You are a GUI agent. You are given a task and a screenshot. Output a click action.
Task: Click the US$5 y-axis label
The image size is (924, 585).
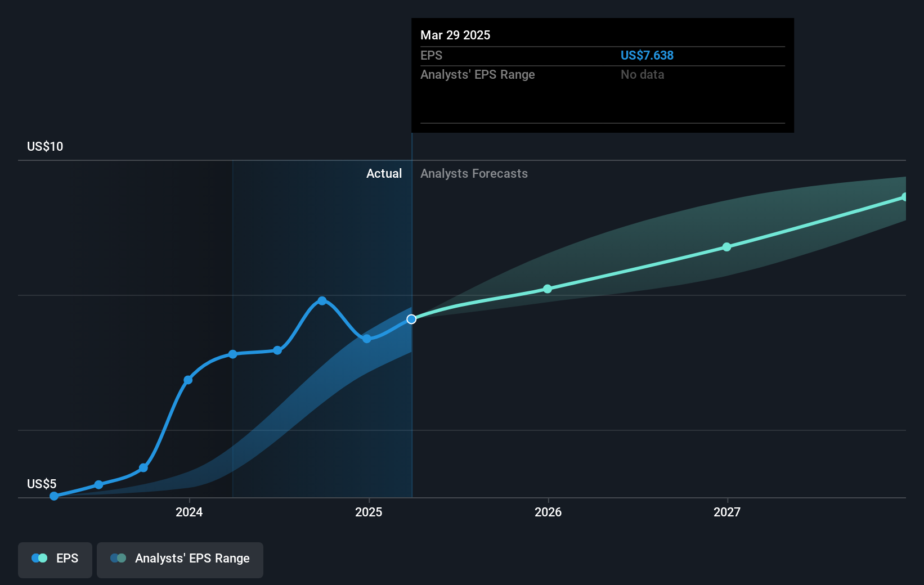42,484
